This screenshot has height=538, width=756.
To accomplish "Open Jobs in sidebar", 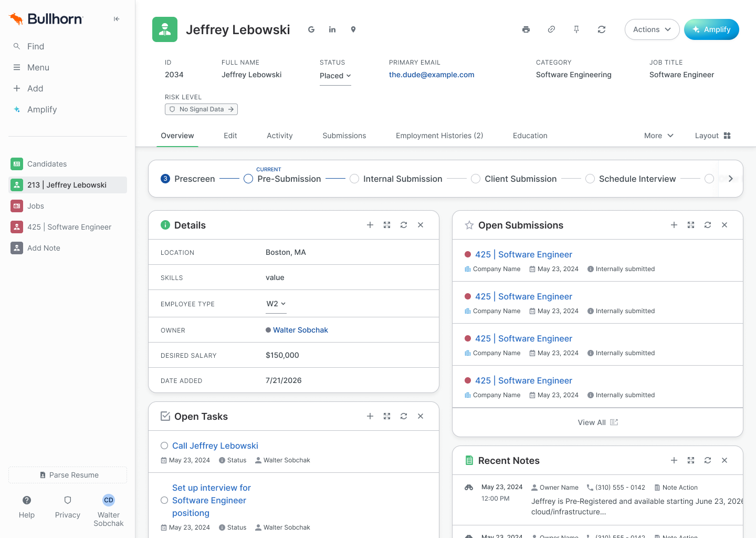I will [68, 206].
